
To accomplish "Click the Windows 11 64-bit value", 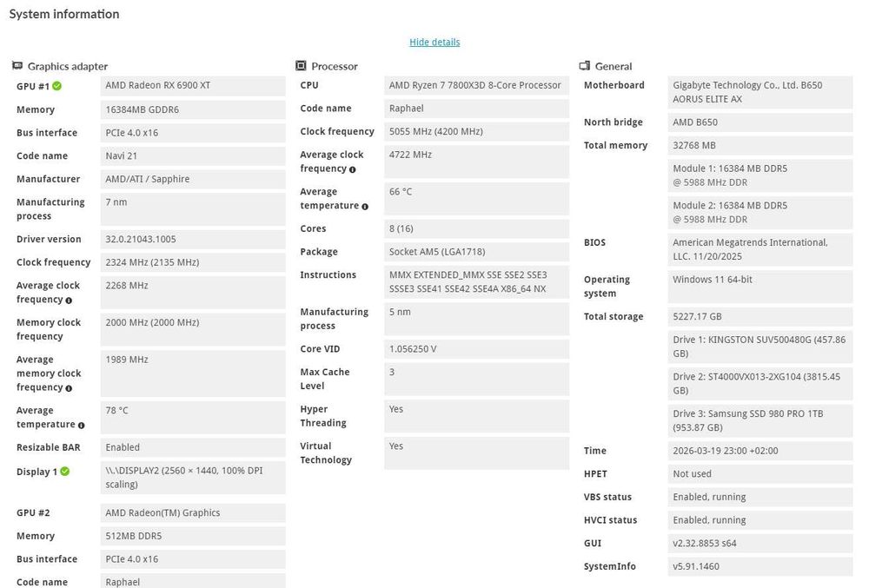I will 760,287.
